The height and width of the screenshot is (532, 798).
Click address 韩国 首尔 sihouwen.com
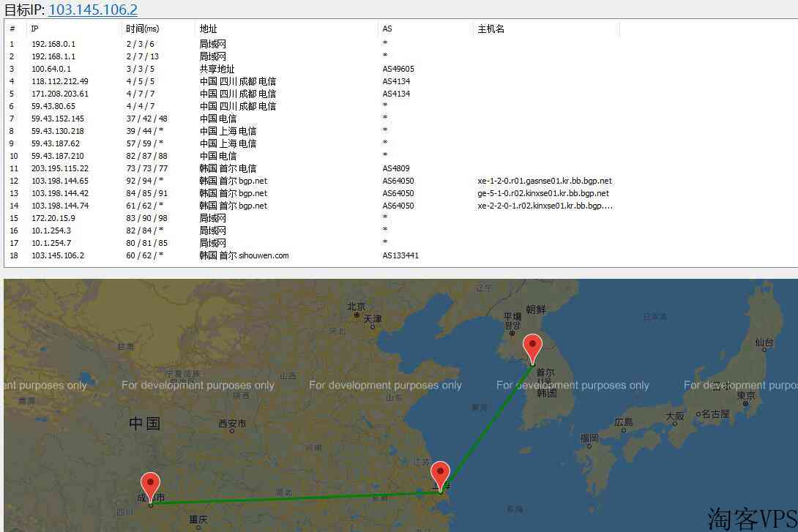(244, 256)
